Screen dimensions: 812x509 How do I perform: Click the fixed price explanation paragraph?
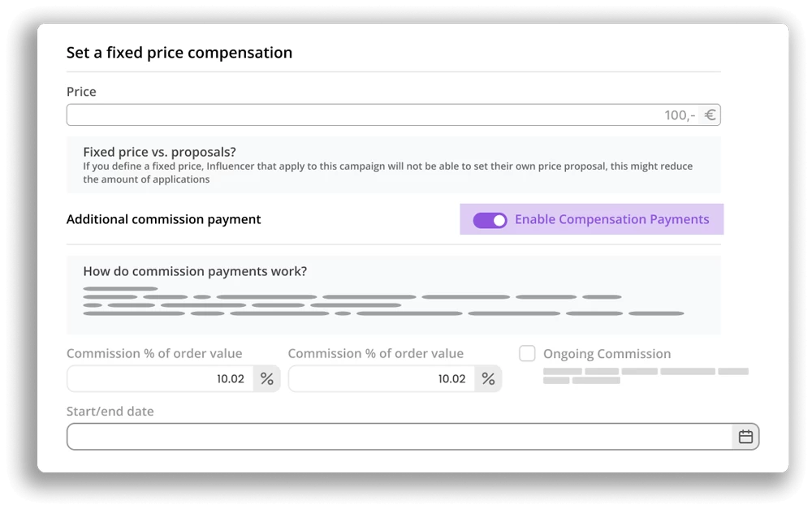coord(388,172)
